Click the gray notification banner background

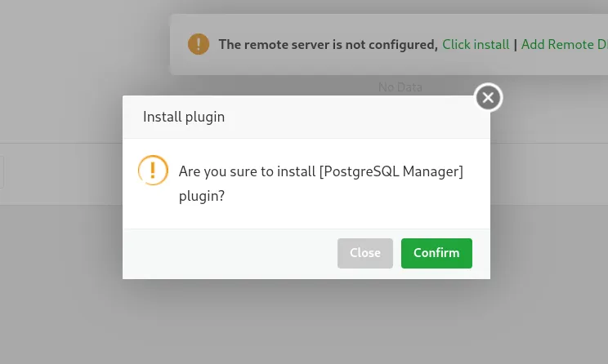pyautogui.click(x=389, y=64)
